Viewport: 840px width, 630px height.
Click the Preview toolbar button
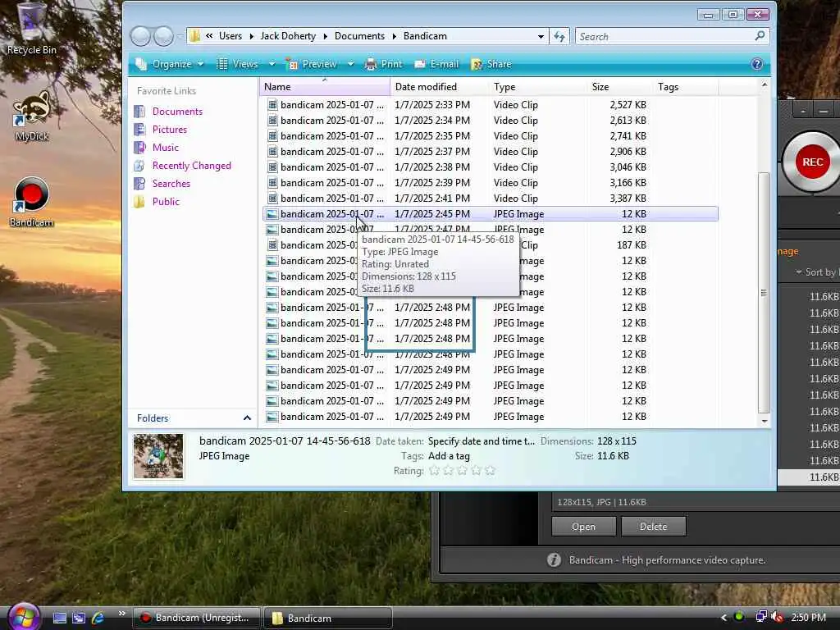tap(312, 64)
